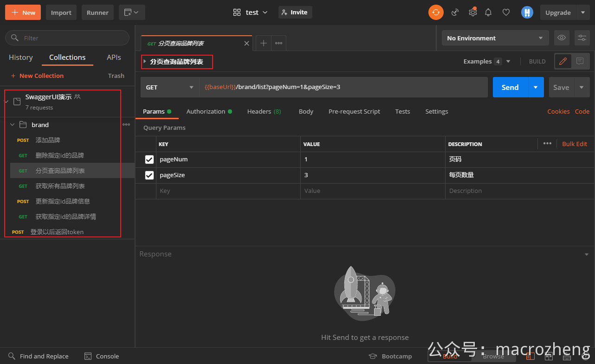This screenshot has width=595, height=364.
Task: Open settings via the gear icon
Action: pyautogui.click(x=472, y=13)
